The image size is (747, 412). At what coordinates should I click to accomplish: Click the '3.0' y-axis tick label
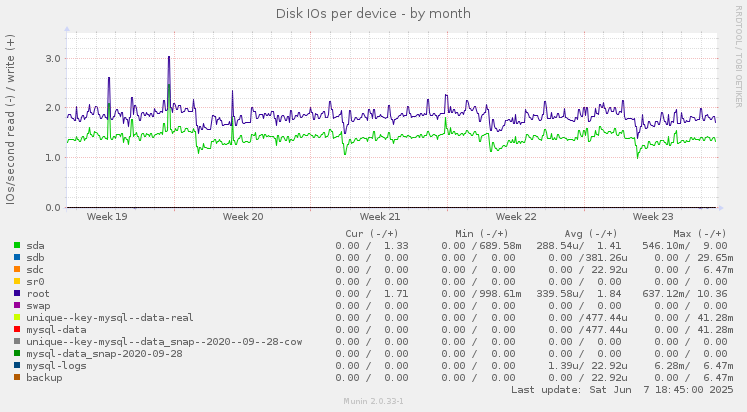click(53, 59)
